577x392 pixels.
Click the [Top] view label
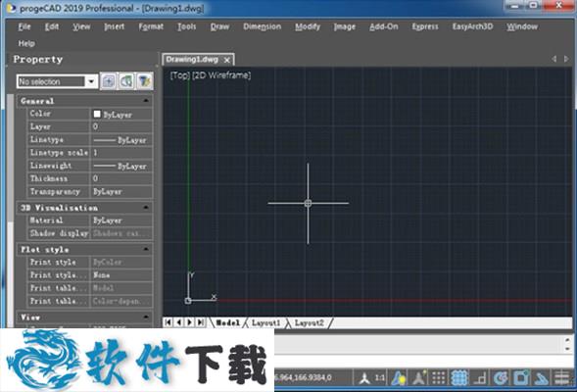point(179,75)
